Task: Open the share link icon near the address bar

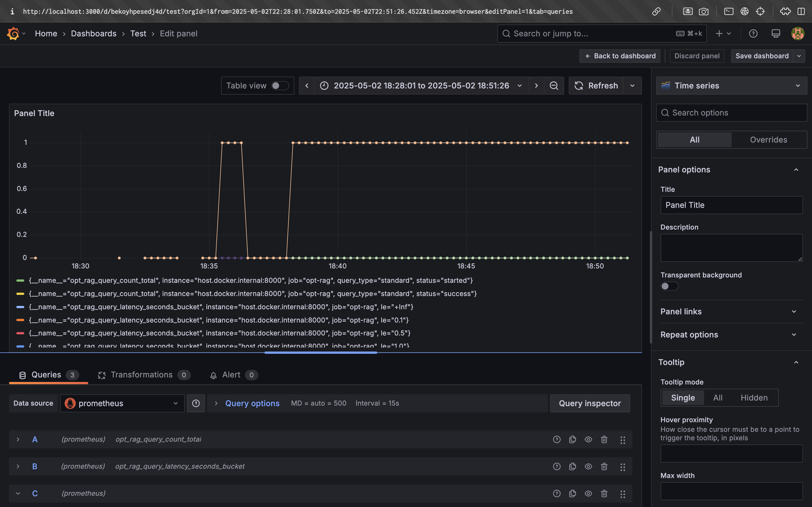Action: 656,11
